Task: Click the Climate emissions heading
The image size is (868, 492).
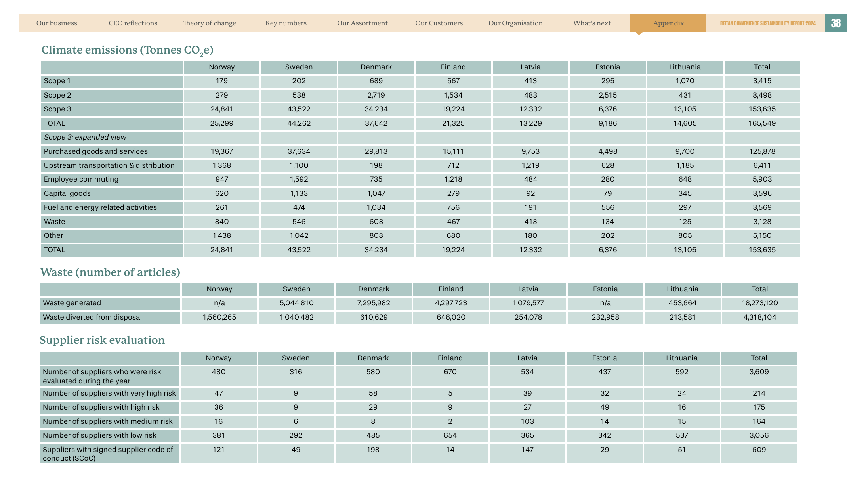Action: [127, 50]
